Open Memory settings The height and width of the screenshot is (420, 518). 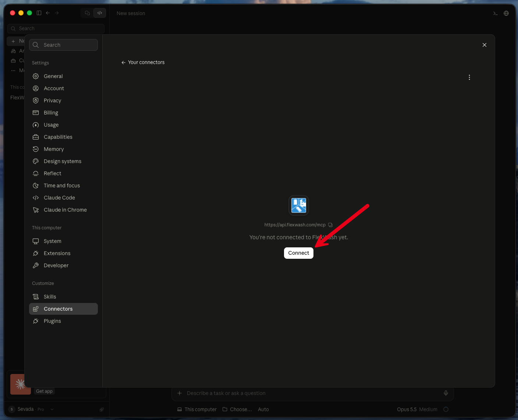click(63, 149)
